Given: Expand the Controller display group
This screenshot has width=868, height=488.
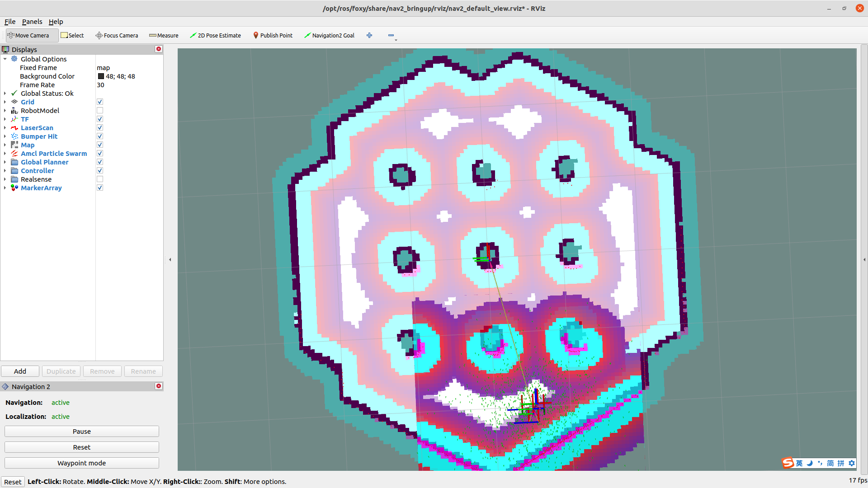Looking at the screenshot, I should pyautogui.click(x=5, y=170).
